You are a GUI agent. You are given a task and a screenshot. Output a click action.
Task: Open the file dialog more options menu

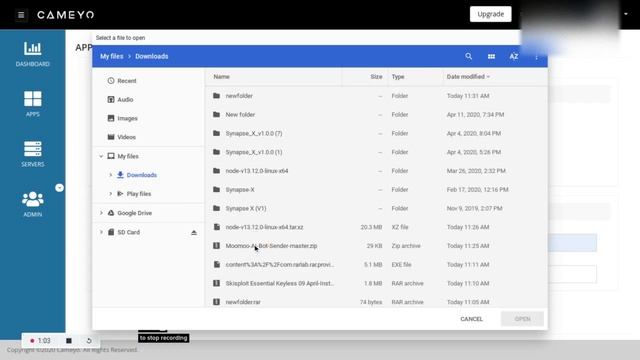click(536, 57)
